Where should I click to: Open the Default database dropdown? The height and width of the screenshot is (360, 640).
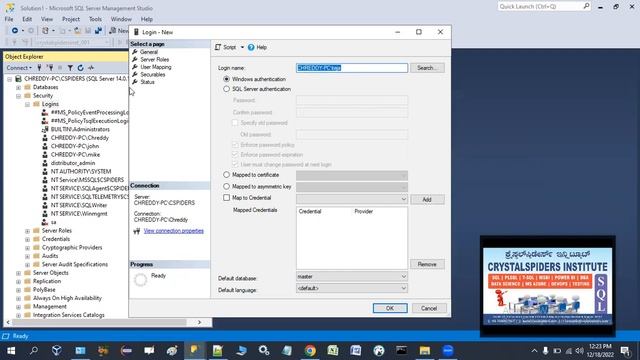tap(352, 276)
